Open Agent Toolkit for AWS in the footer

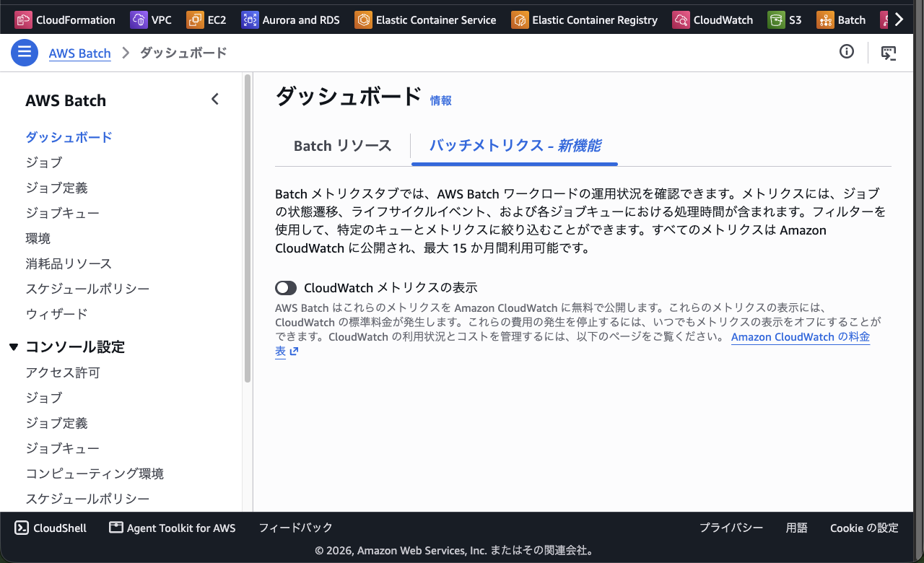point(173,528)
